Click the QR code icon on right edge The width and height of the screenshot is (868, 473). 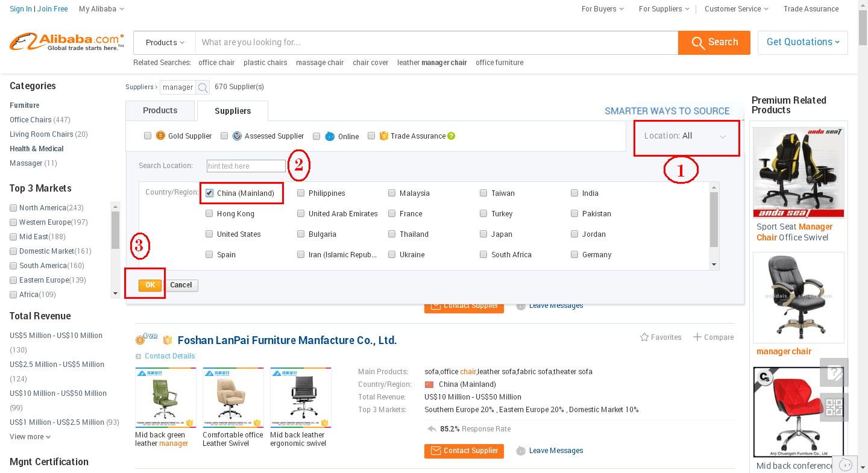[834, 407]
